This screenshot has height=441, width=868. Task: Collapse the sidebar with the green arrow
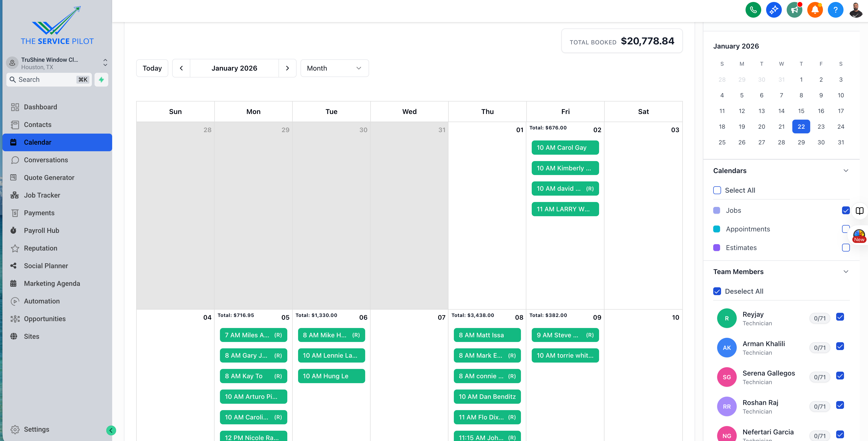point(111,430)
